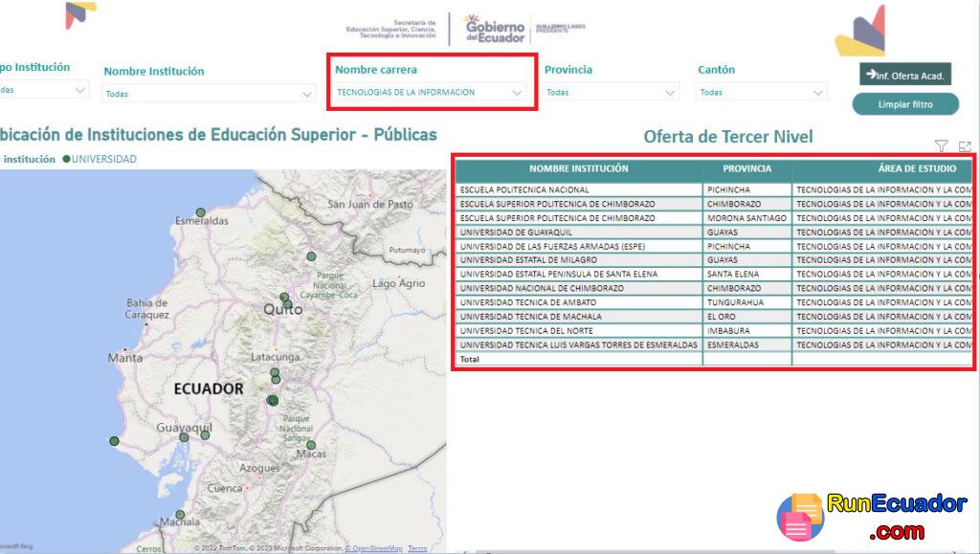980x554 pixels.
Task: Sort the table by PROVINCIA column header
Action: (748, 167)
